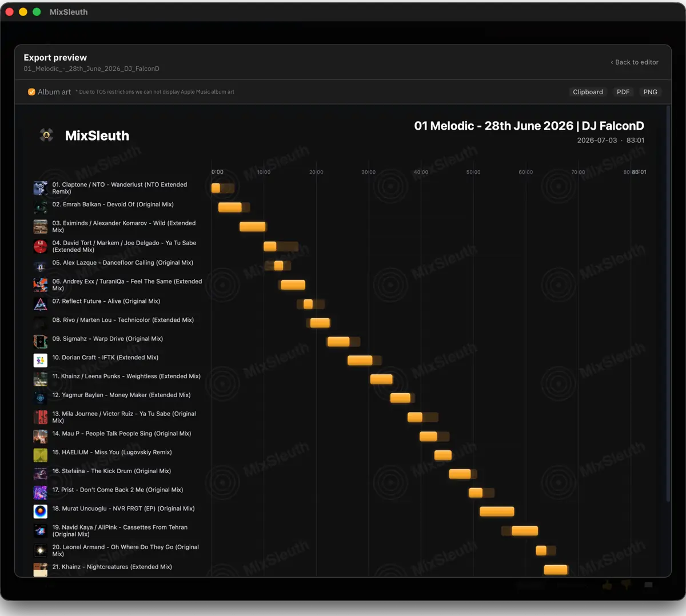The height and width of the screenshot is (616, 686).
Task: Click timeline bar for Andrey Exx Feel The Same
Action: pyautogui.click(x=293, y=285)
